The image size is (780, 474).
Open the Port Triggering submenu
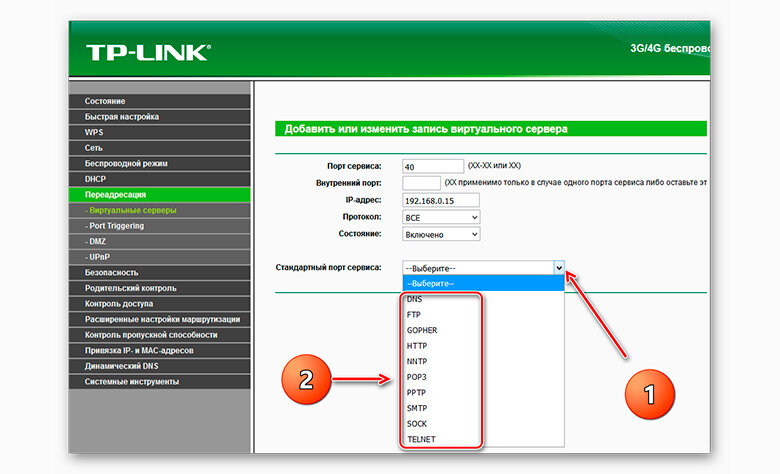coord(159,226)
